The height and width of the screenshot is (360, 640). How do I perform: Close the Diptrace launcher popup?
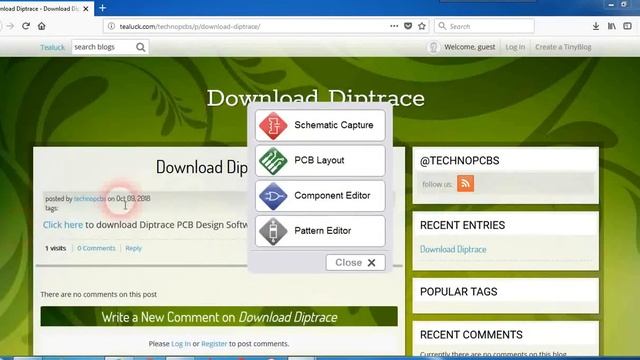click(x=356, y=262)
